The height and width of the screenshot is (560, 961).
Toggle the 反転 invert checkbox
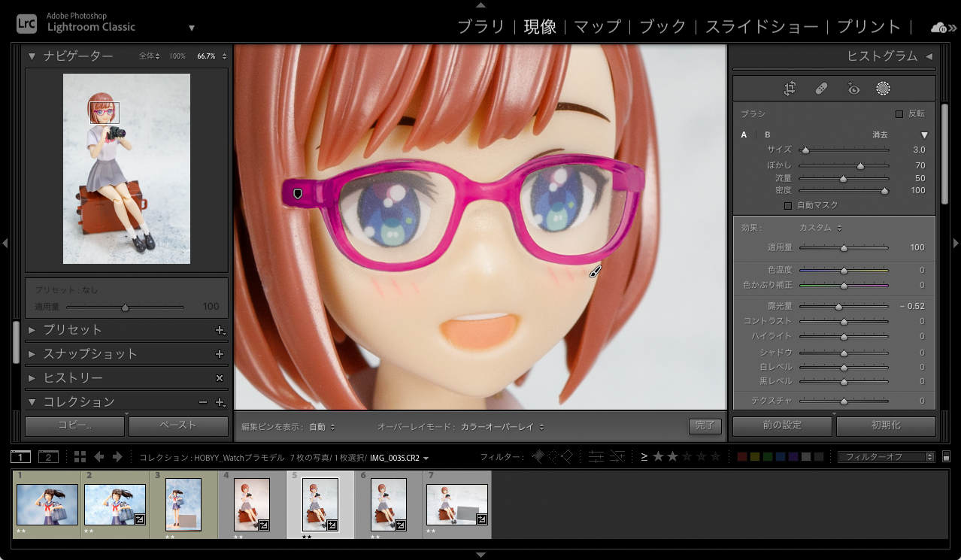coord(899,114)
